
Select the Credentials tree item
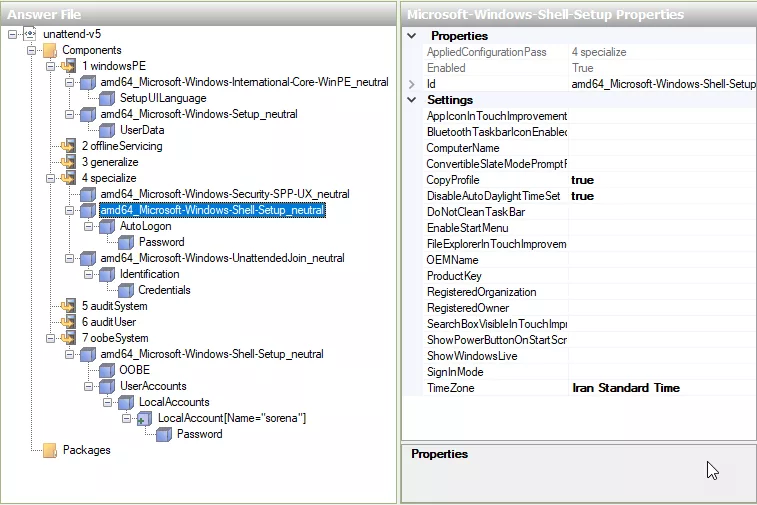(x=164, y=290)
